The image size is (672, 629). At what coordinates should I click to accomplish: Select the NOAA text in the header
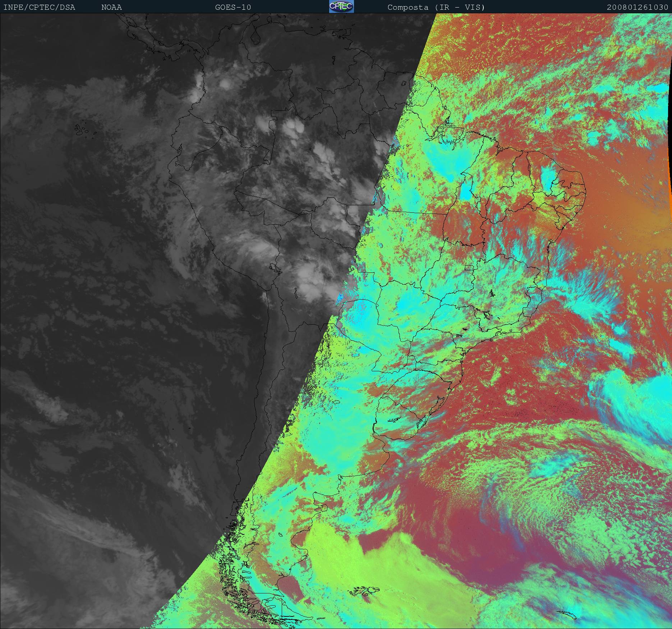pos(111,8)
